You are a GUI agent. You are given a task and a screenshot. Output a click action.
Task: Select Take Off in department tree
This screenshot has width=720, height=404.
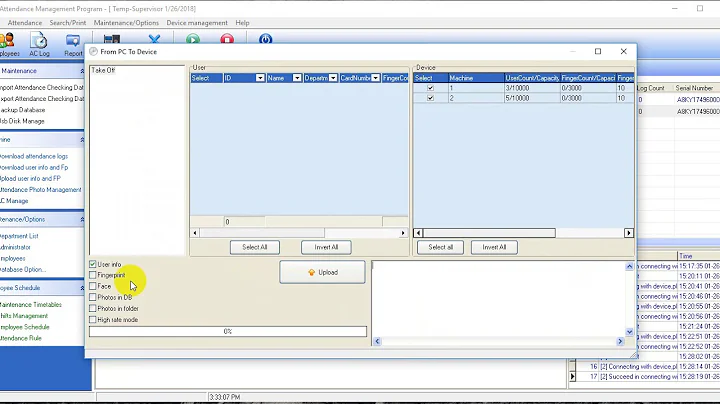[x=103, y=70]
